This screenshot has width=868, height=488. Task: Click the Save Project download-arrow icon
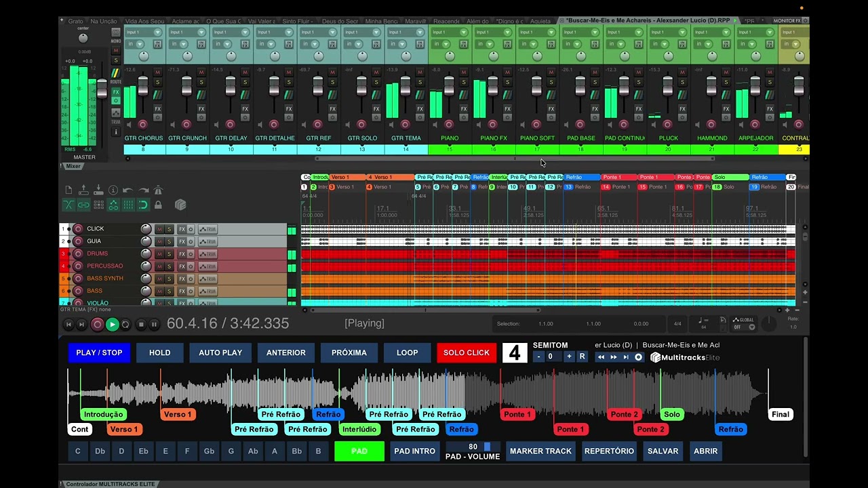[98, 190]
